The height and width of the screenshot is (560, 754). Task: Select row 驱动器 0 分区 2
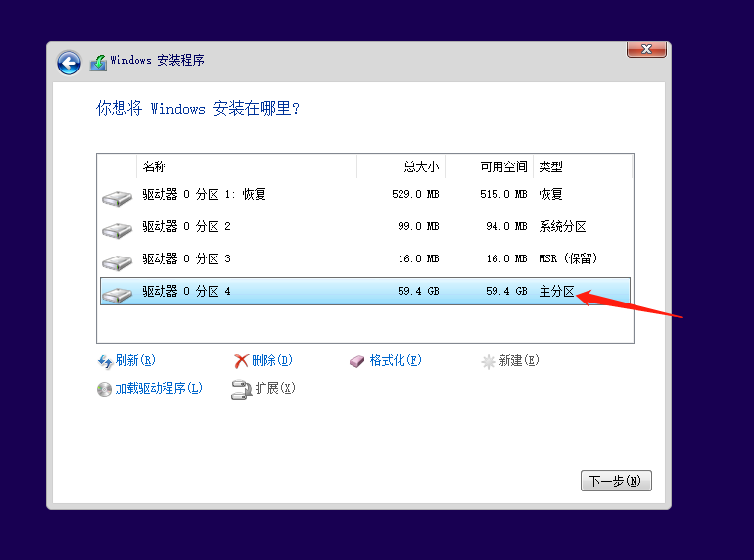(x=365, y=226)
